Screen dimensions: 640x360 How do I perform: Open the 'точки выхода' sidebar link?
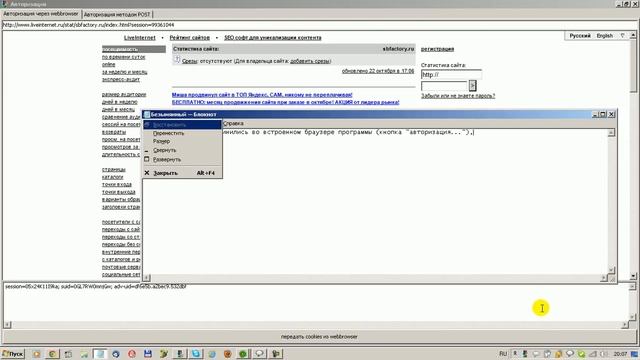pyautogui.click(x=118, y=192)
